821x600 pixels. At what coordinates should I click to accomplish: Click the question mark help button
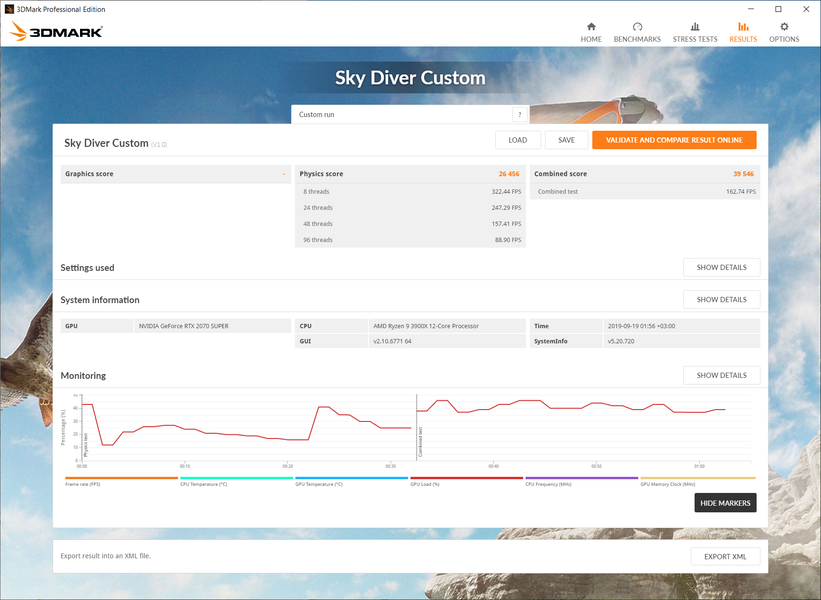519,114
